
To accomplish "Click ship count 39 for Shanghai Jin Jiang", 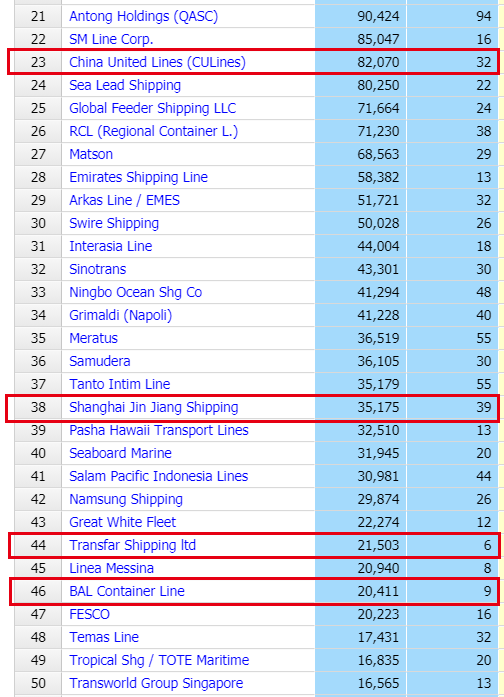I will point(484,408).
